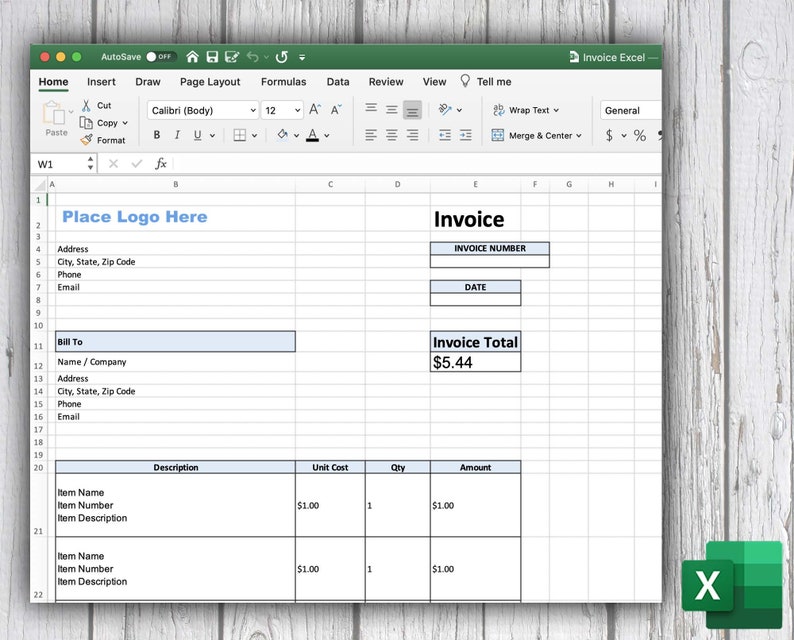Image resolution: width=794 pixels, height=640 pixels.
Task: Open the font size 12 dropdown
Action: pyautogui.click(x=282, y=110)
